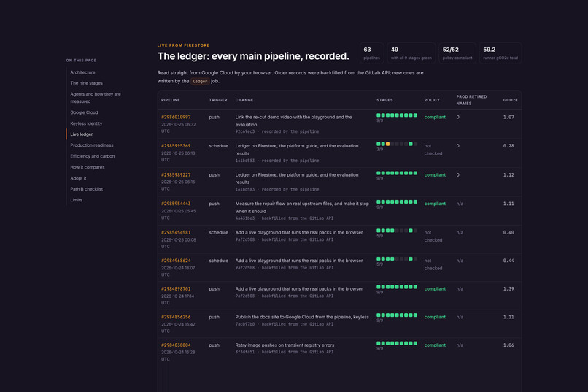The width and height of the screenshot is (588, 392).
Task: Click the gCO2e value 1.06
Action: point(508,345)
